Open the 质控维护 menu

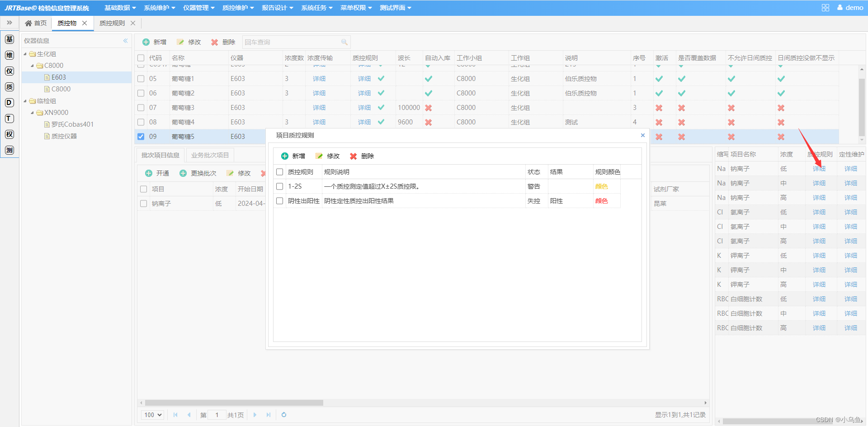click(238, 8)
